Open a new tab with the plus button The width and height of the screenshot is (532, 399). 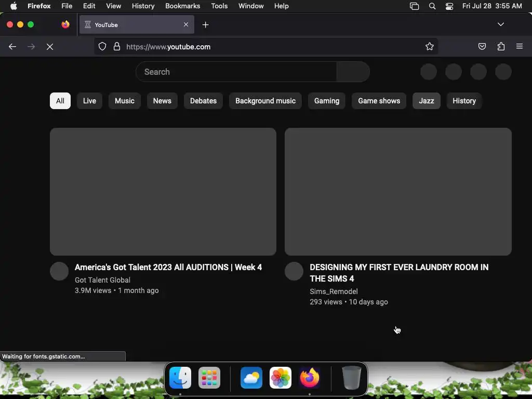point(205,25)
